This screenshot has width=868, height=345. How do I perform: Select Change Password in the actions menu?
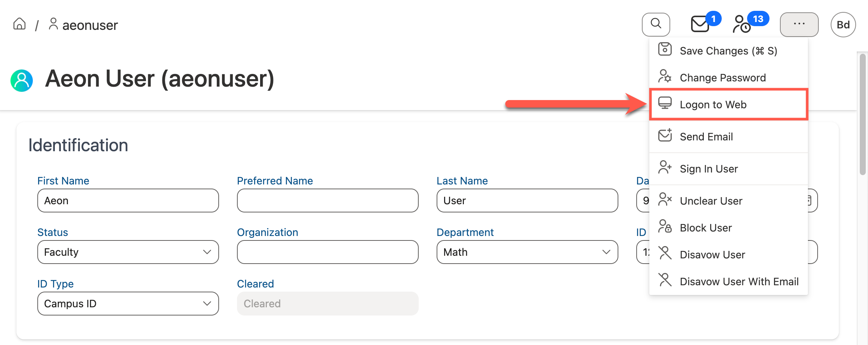[722, 77]
